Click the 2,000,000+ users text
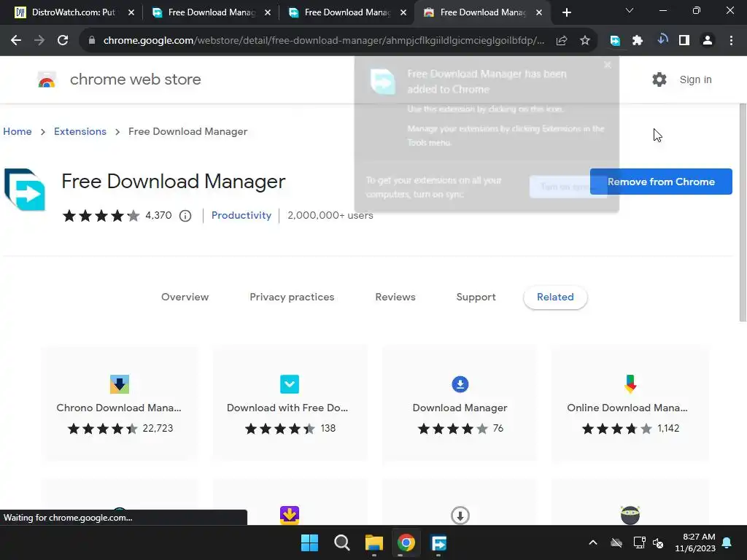This screenshot has height=560, width=747. point(330,215)
